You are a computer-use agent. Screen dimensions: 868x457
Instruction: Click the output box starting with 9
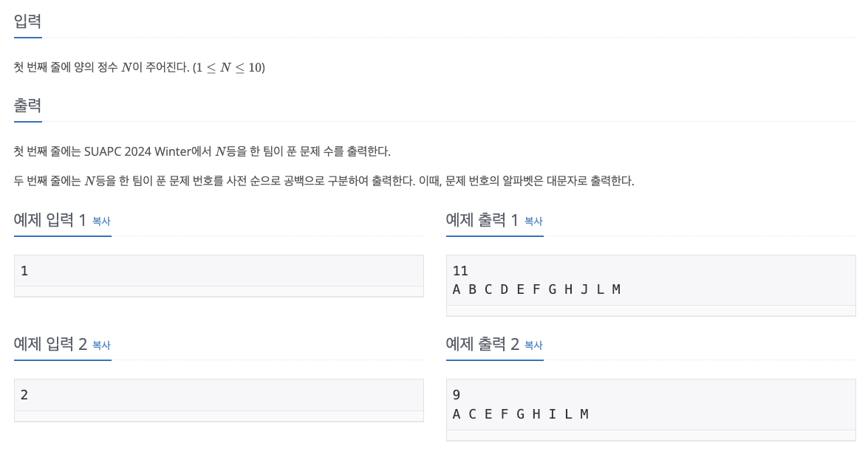(651, 405)
